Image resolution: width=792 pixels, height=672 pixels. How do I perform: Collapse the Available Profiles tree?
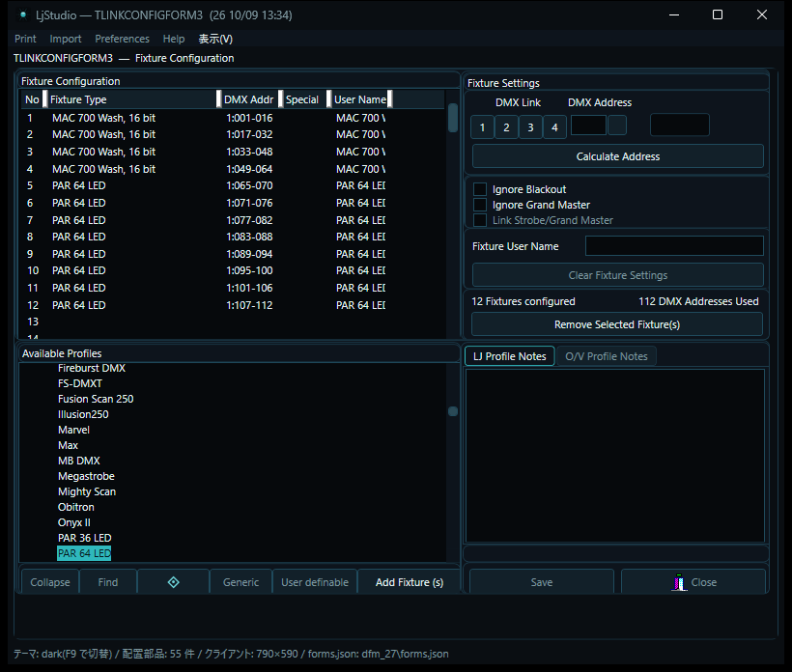click(50, 582)
